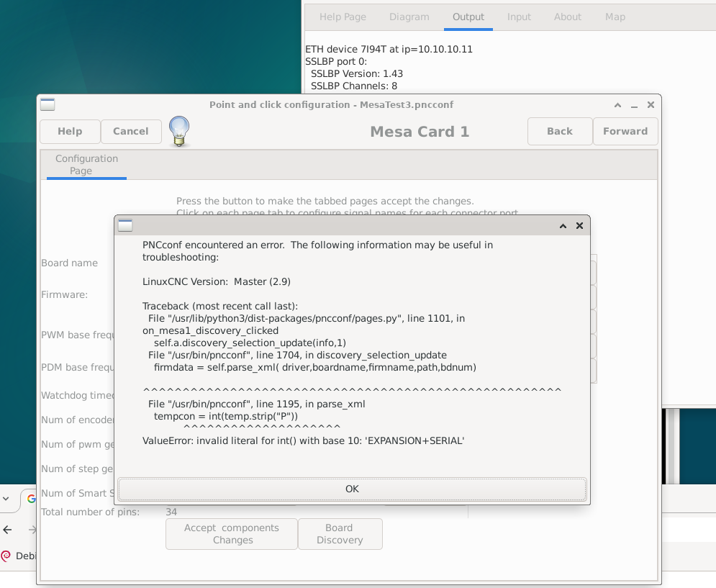Click OK to dismiss the PNCconf error

pyautogui.click(x=352, y=489)
